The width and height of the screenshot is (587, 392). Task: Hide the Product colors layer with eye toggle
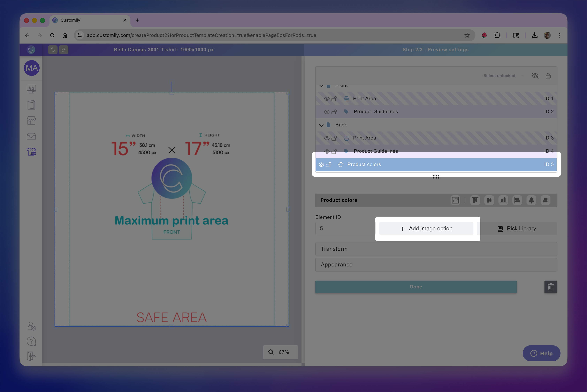(x=321, y=164)
